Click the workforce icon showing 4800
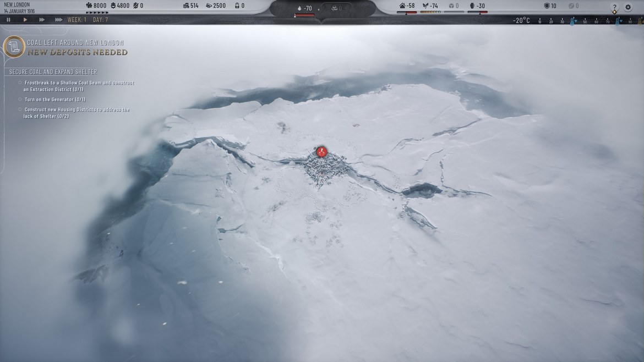 pos(113,6)
